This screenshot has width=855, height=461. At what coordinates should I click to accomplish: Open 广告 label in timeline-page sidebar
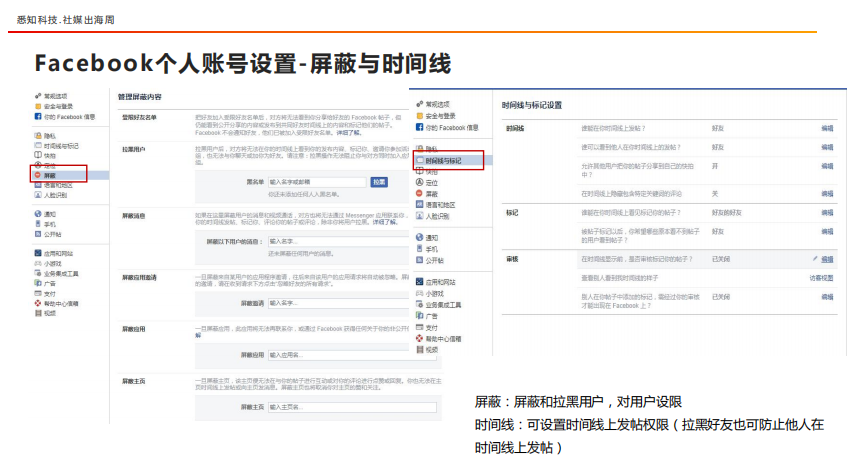(431, 316)
